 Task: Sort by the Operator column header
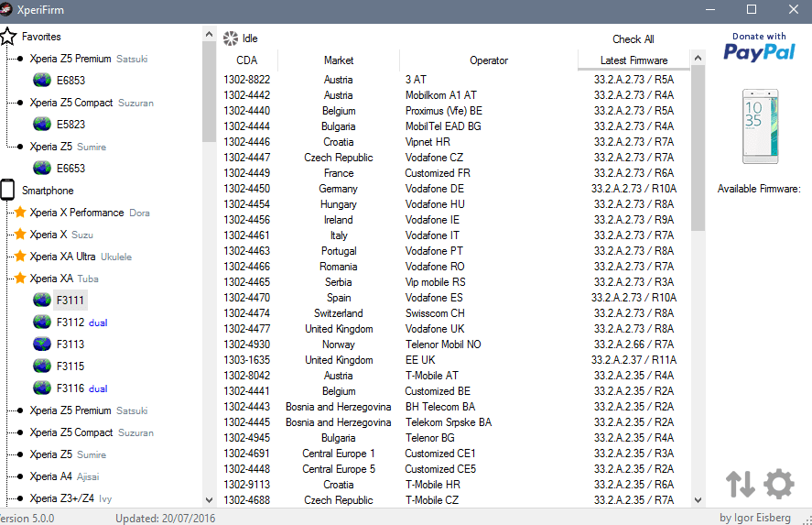(489, 60)
